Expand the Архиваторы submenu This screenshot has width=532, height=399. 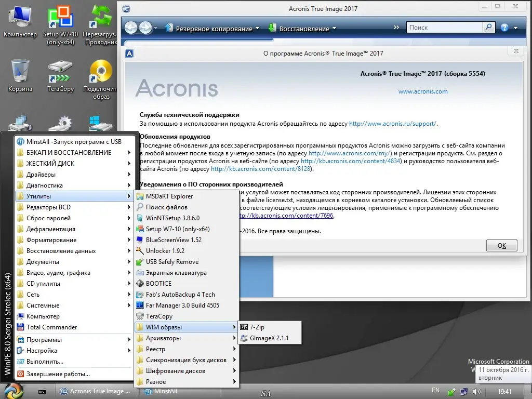click(187, 338)
